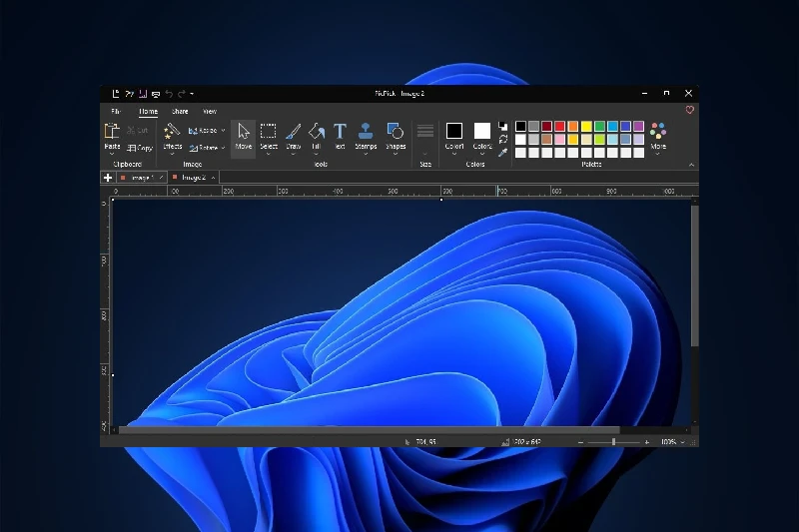Click the image size icon in status bar
The height and width of the screenshot is (532, 799).
coord(505,442)
